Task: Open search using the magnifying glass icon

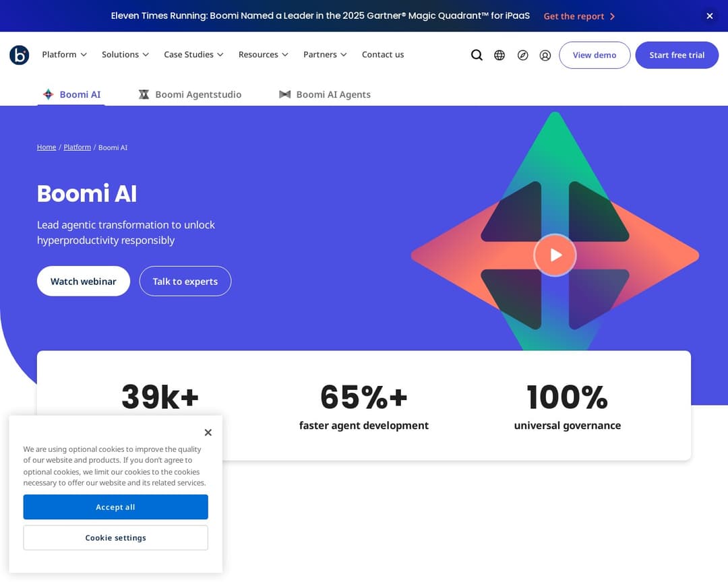Action: tap(477, 55)
